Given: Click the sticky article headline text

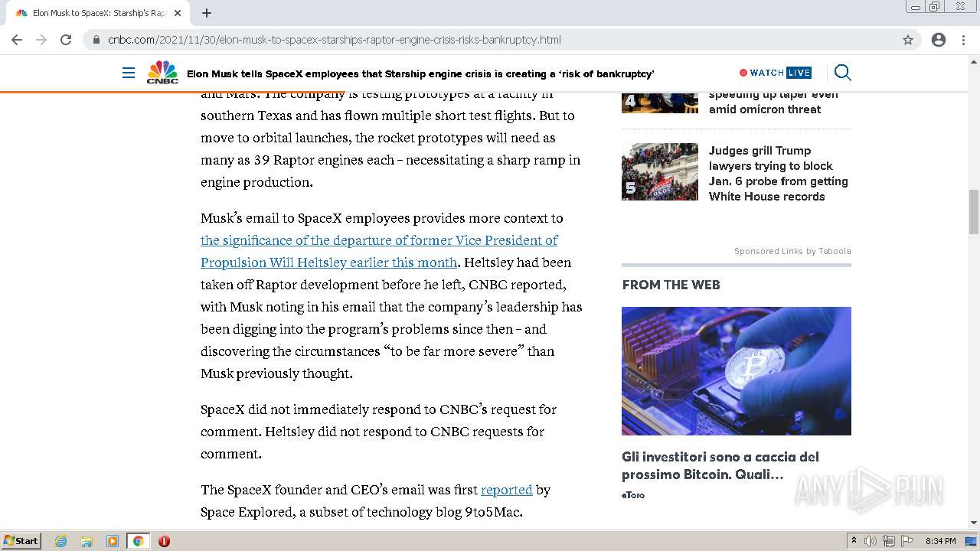Looking at the screenshot, I should pyautogui.click(x=420, y=73).
